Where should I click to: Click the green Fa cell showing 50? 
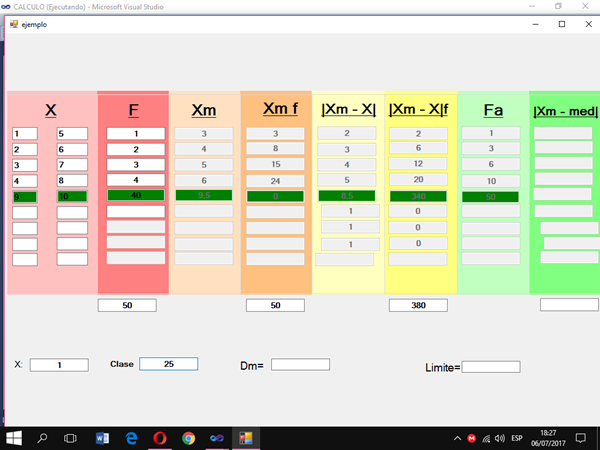491,197
